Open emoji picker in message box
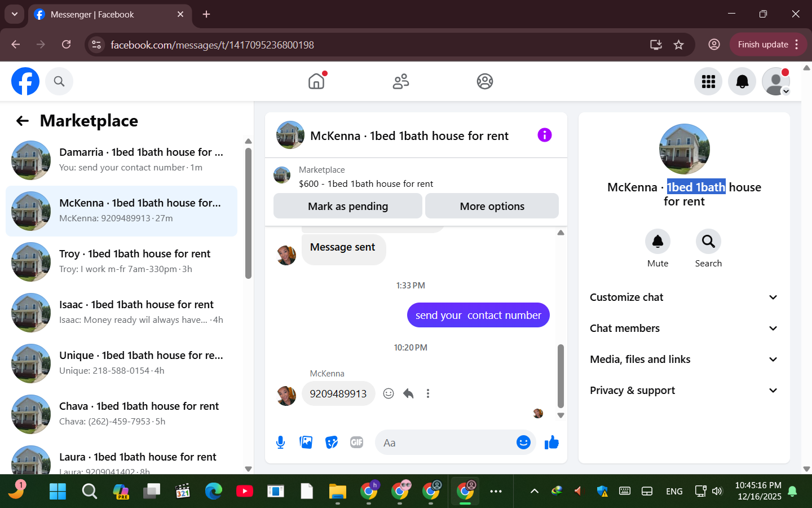 [523, 443]
